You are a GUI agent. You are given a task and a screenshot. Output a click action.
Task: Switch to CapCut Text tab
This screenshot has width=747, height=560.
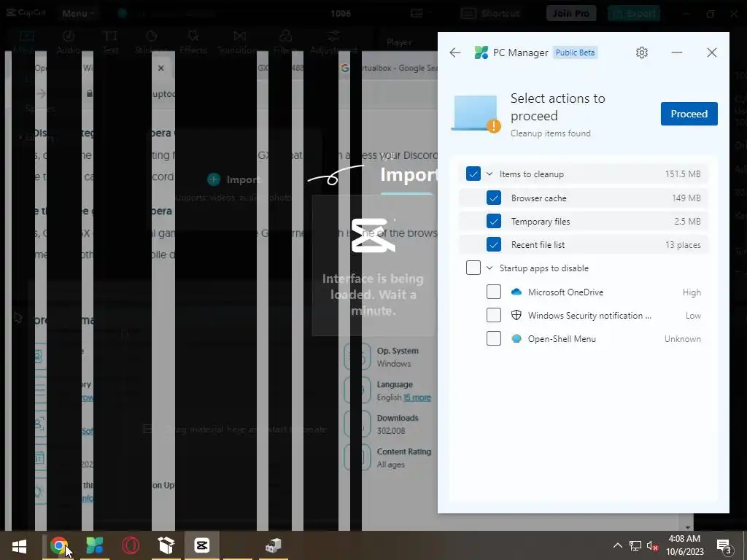click(110, 42)
